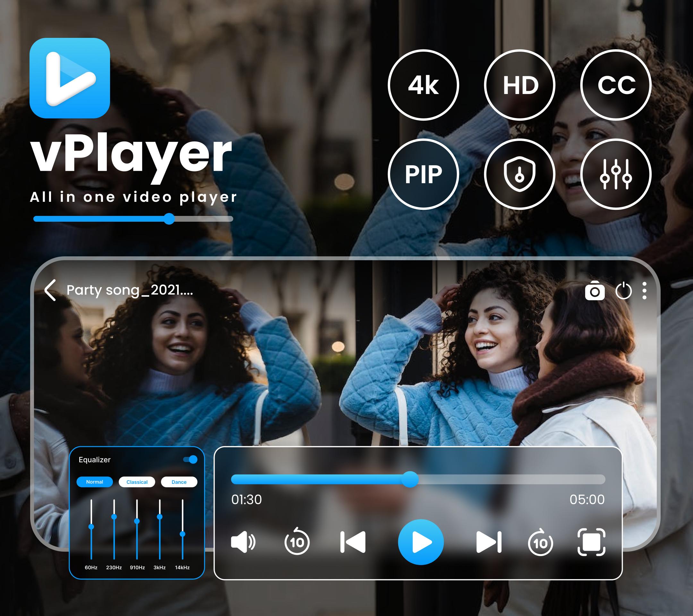Click the 01:30 elapsed time label
This screenshot has width=693, height=616.
[x=246, y=499]
